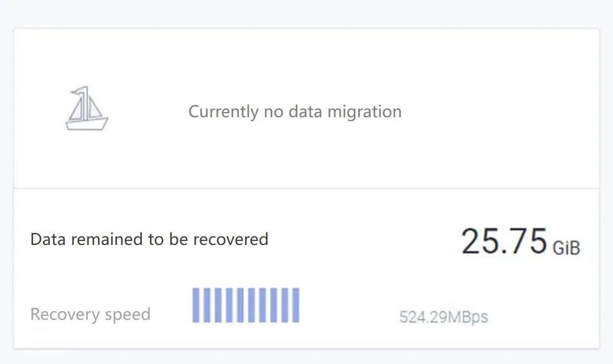
Task: Click the "Recovery speed" label
Action: (x=90, y=314)
